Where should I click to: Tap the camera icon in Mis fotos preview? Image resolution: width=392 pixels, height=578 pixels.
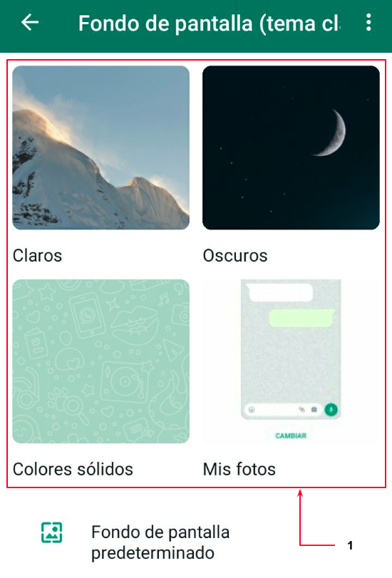(x=314, y=410)
